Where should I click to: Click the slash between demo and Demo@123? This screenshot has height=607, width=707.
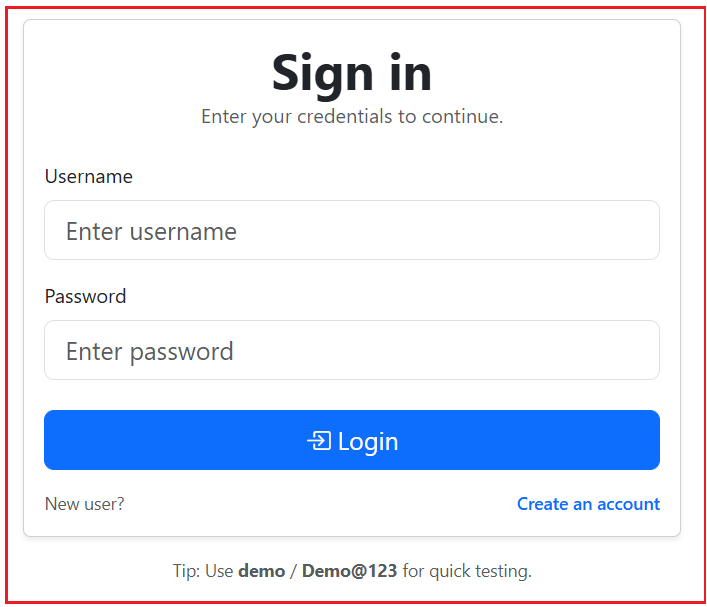coord(292,572)
